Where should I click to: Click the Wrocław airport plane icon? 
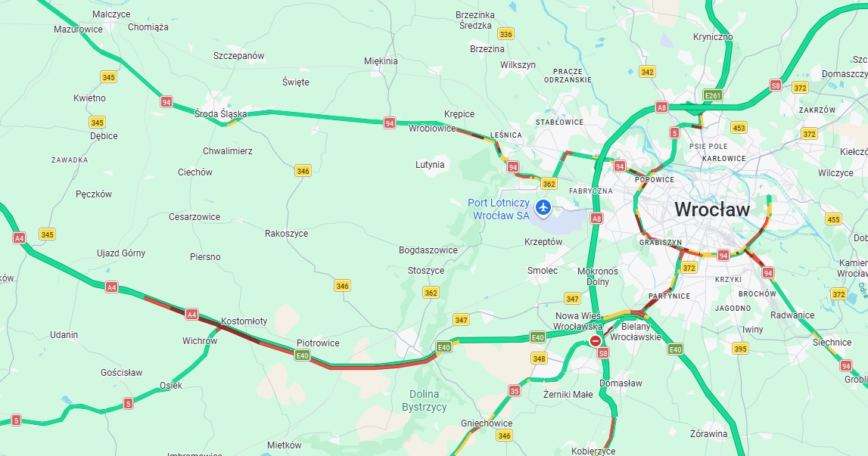(x=543, y=208)
